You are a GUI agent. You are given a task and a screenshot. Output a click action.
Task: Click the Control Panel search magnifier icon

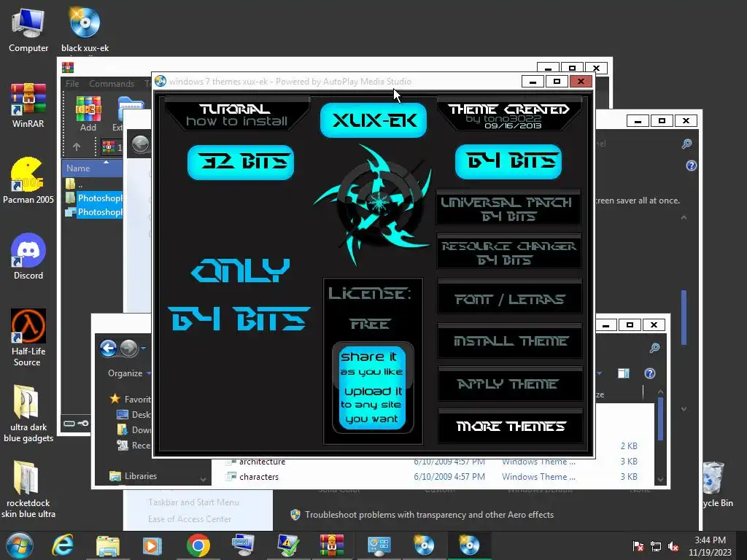686,144
